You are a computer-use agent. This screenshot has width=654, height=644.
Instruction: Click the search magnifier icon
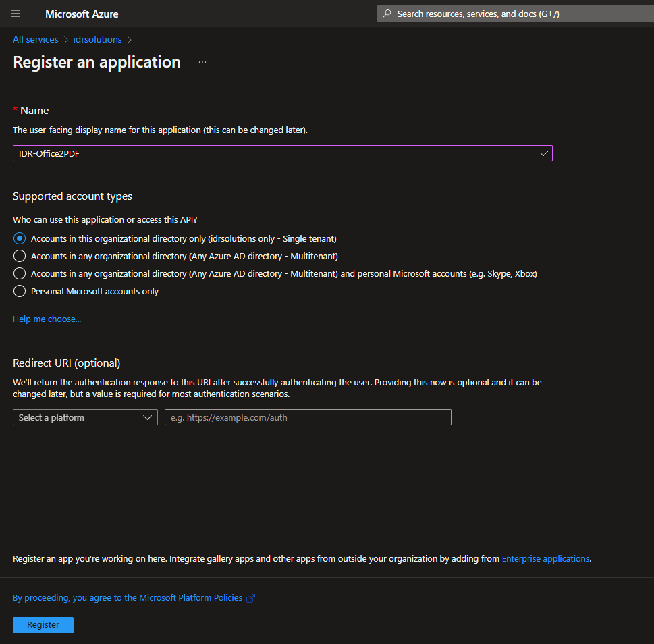[x=387, y=14]
